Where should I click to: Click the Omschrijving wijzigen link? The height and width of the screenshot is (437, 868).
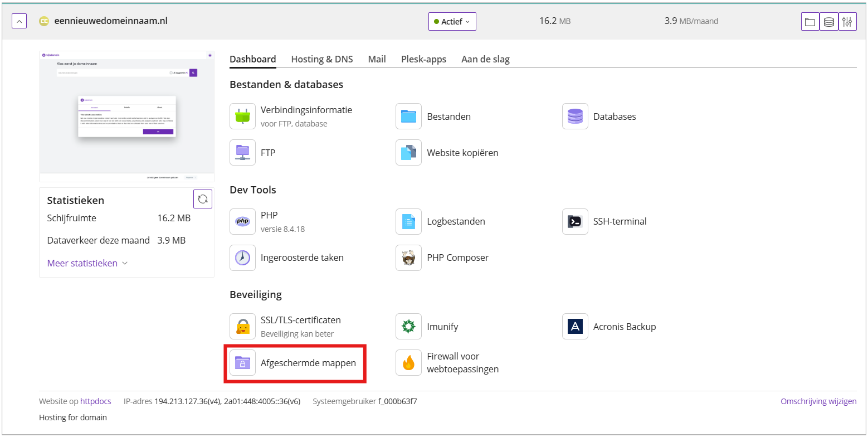click(x=818, y=401)
